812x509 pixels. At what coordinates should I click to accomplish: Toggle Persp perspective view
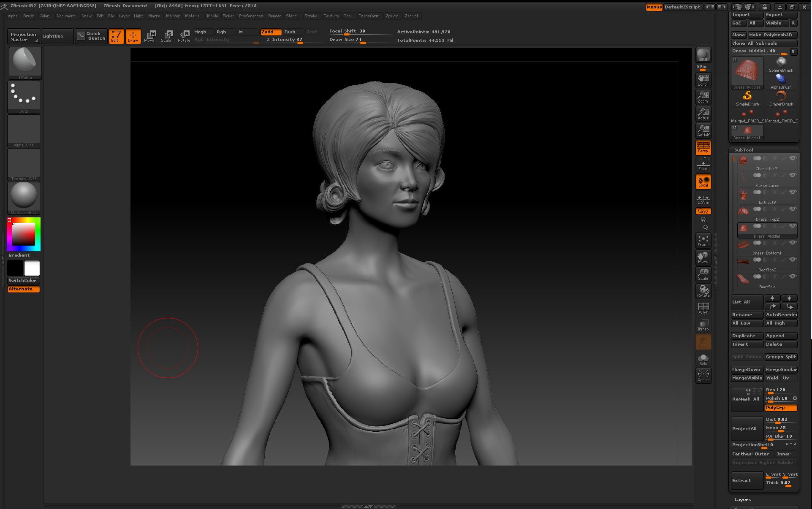(703, 148)
